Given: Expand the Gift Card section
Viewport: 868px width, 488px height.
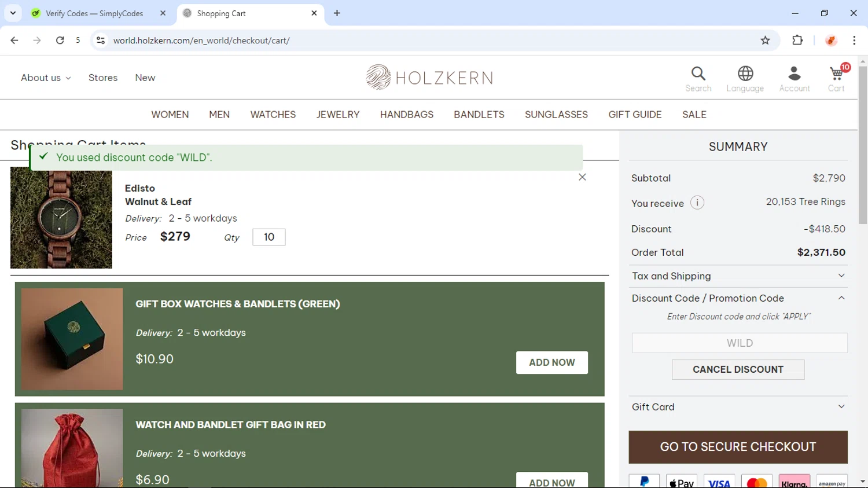Looking at the screenshot, I should (x=738, y=407).
